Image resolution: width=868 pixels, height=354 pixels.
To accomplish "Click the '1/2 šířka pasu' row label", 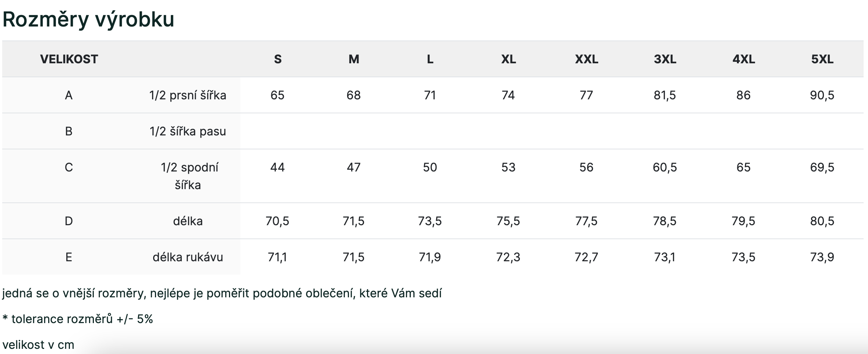I will [188, 131].
